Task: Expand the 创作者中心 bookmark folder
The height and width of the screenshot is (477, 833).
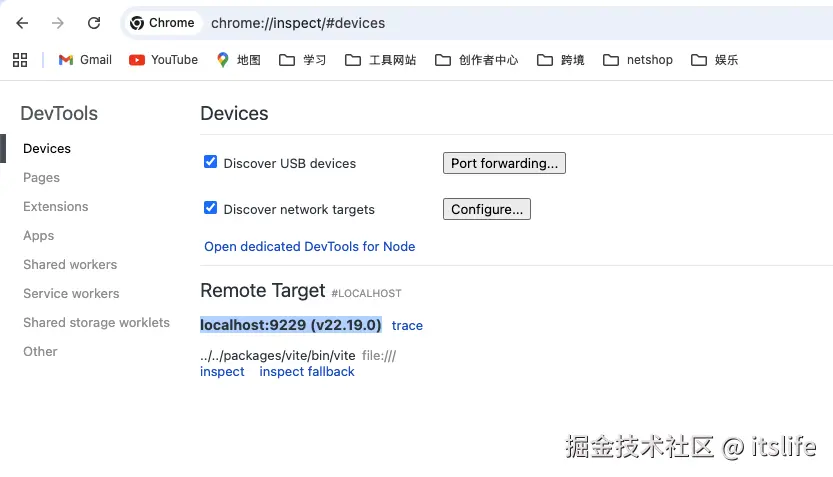Action: [477, 60]
